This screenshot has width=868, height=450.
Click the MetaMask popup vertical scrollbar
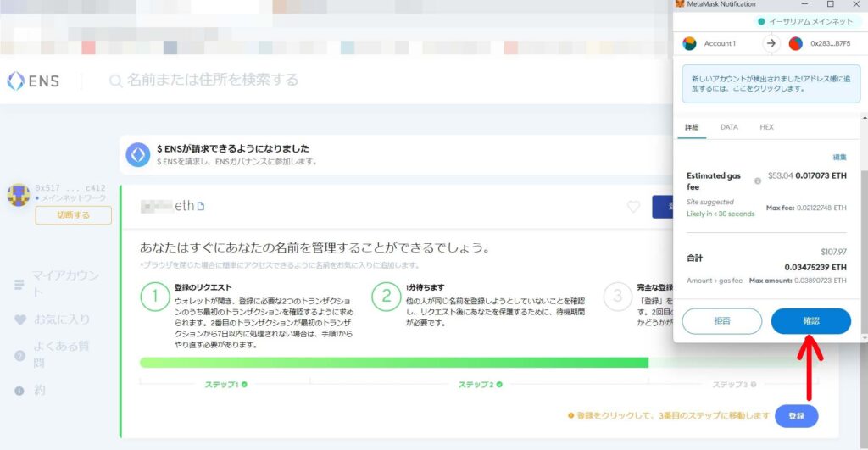point(865,228)
